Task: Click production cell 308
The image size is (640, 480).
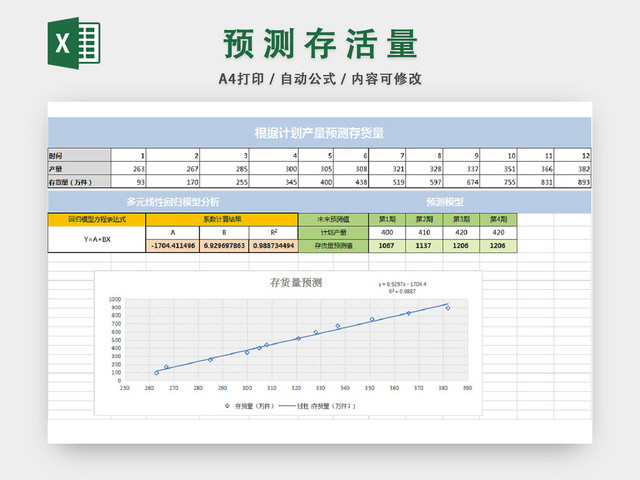Action: 351,169
